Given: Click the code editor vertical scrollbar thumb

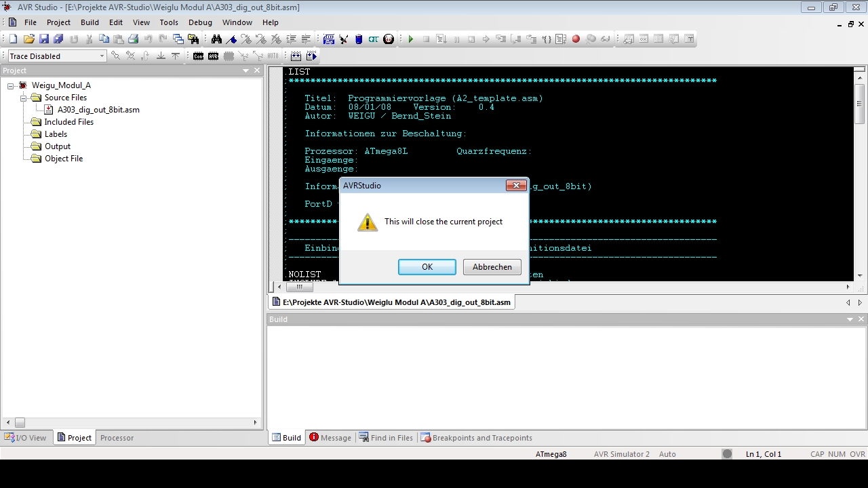Looking at the screenshot, I should (859, 104).
